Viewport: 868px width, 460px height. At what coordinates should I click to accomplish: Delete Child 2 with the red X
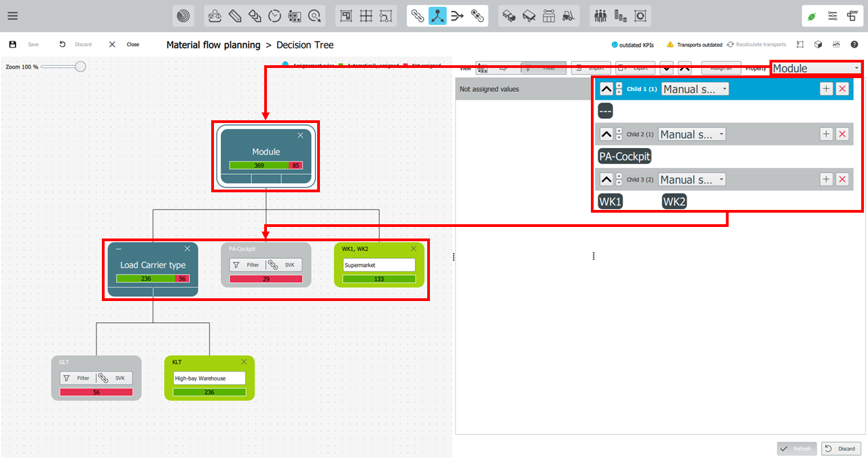[842, 134]
